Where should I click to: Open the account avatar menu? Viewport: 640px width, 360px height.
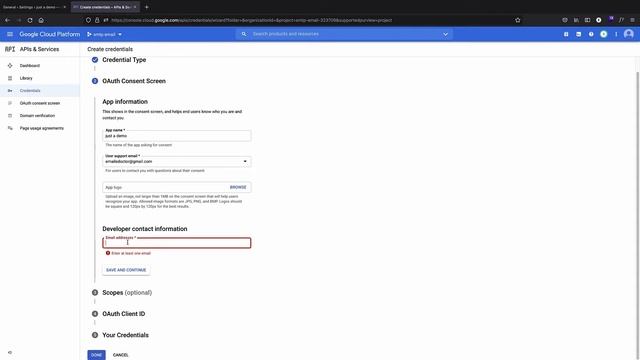coord(629,34)
